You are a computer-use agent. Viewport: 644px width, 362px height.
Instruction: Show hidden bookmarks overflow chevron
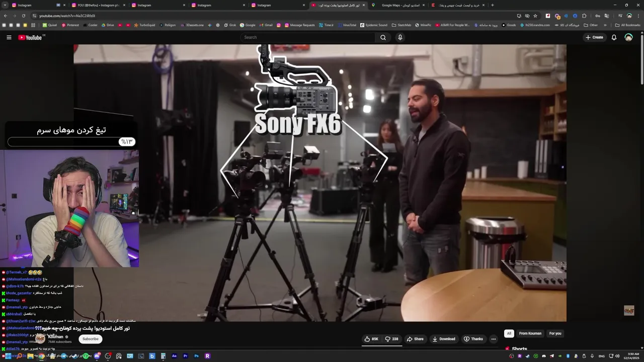point(605,25)
